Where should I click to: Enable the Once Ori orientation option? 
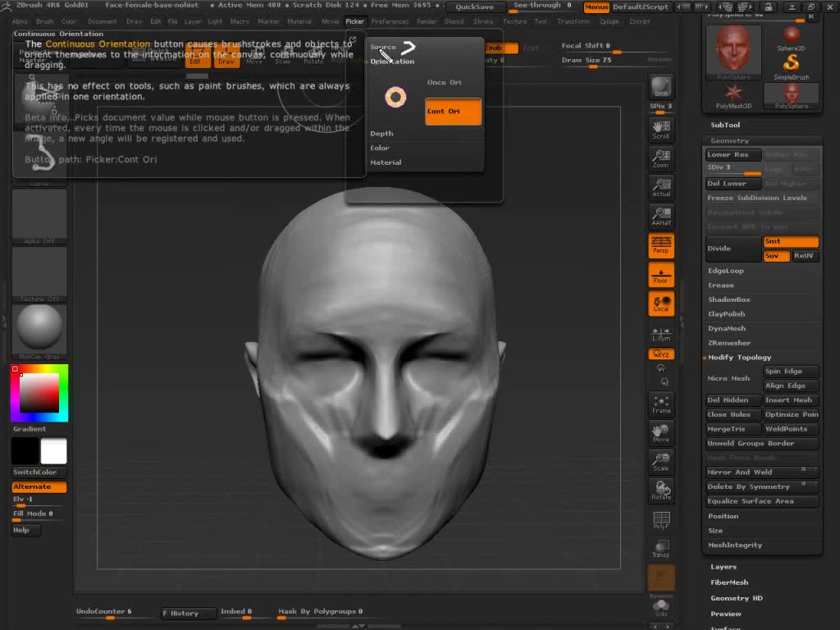444,83
